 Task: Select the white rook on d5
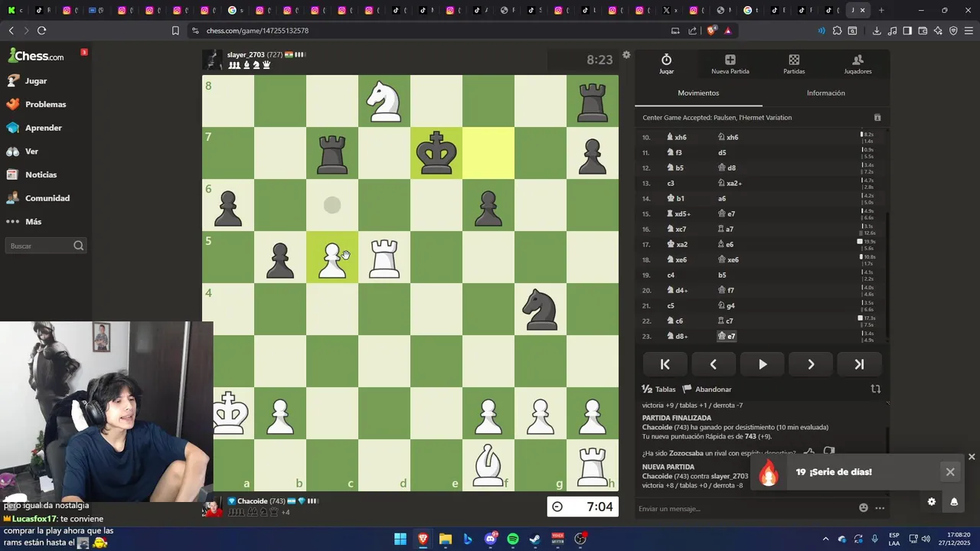(384, 257)
